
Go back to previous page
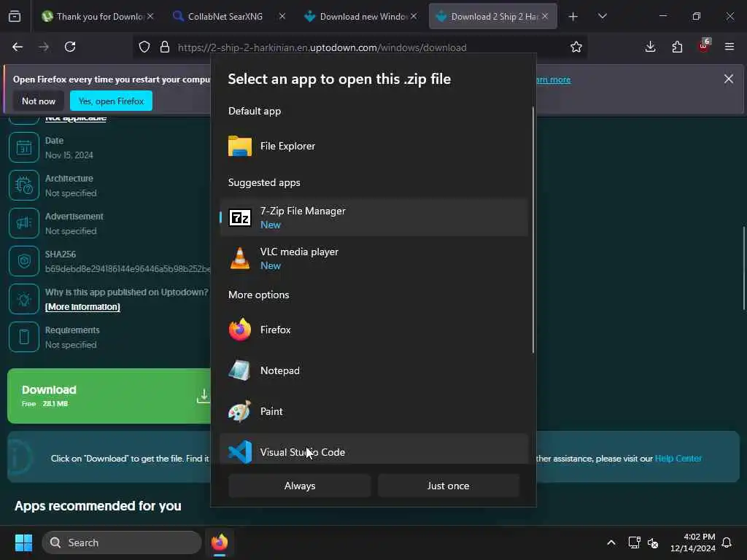[x=18, y=47]
